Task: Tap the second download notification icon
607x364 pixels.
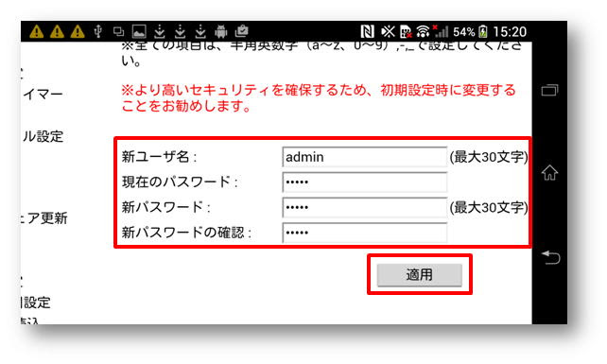Action: coord(180,31)
